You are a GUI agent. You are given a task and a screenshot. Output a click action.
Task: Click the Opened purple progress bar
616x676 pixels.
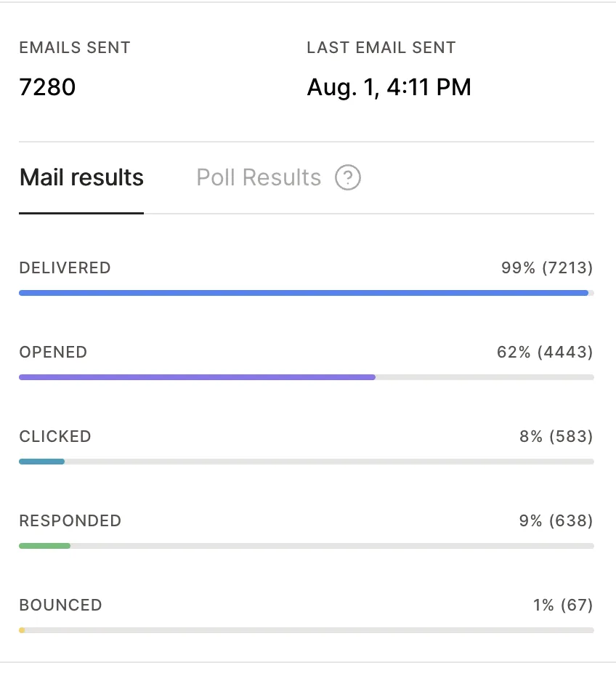point(198,377)
